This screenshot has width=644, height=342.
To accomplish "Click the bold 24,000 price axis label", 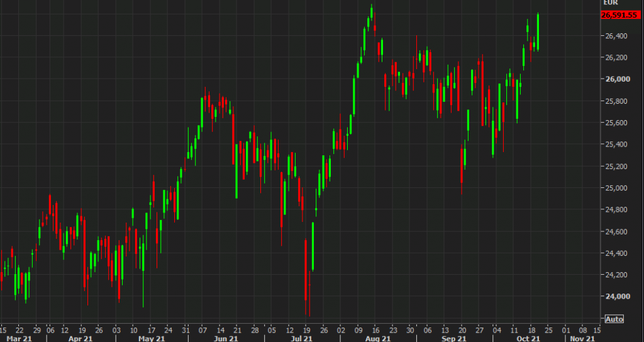I will 618,297.
